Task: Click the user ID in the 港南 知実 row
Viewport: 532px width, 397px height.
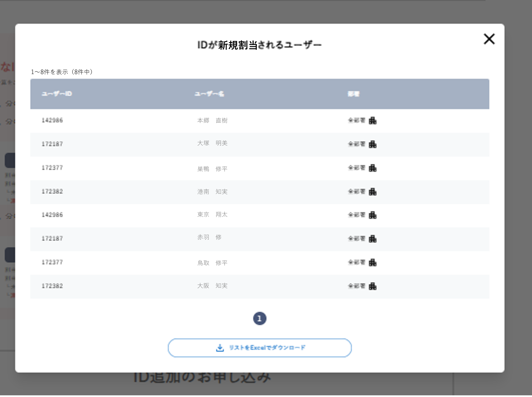Action: (52, 191)
